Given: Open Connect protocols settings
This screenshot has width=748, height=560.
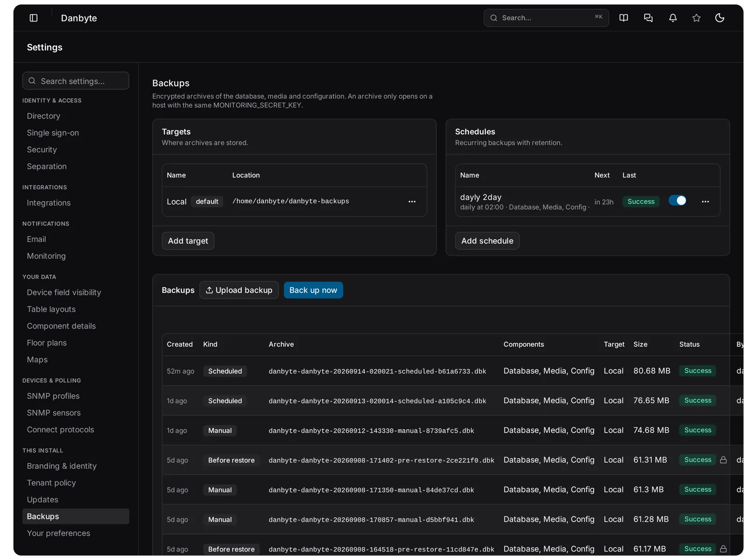Looking at the screenshot, I should coord(60,430).
